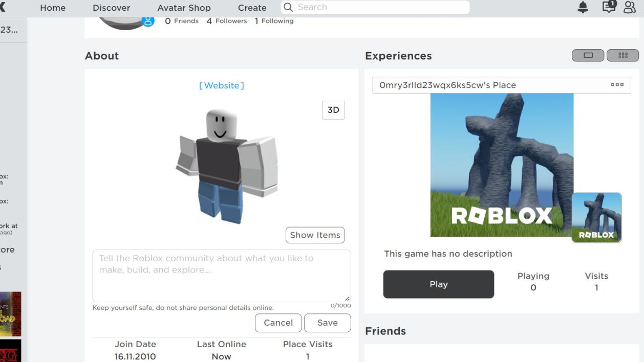
Task: Click into the Search field
Action: 375,7
